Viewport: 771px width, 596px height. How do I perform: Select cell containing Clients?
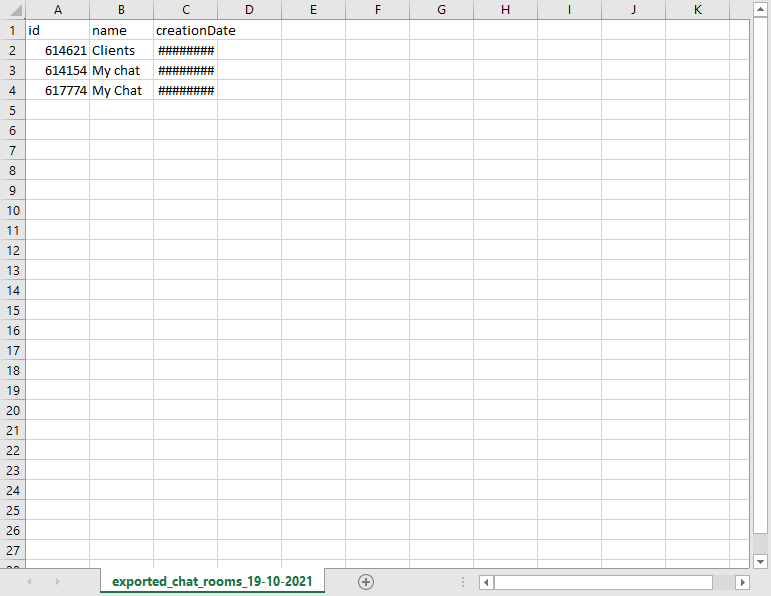121,50
